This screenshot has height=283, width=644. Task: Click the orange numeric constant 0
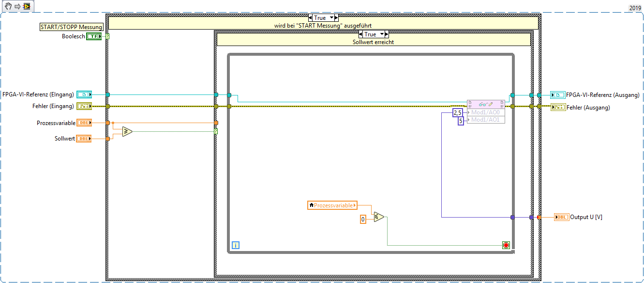click(x=363, y=220)
